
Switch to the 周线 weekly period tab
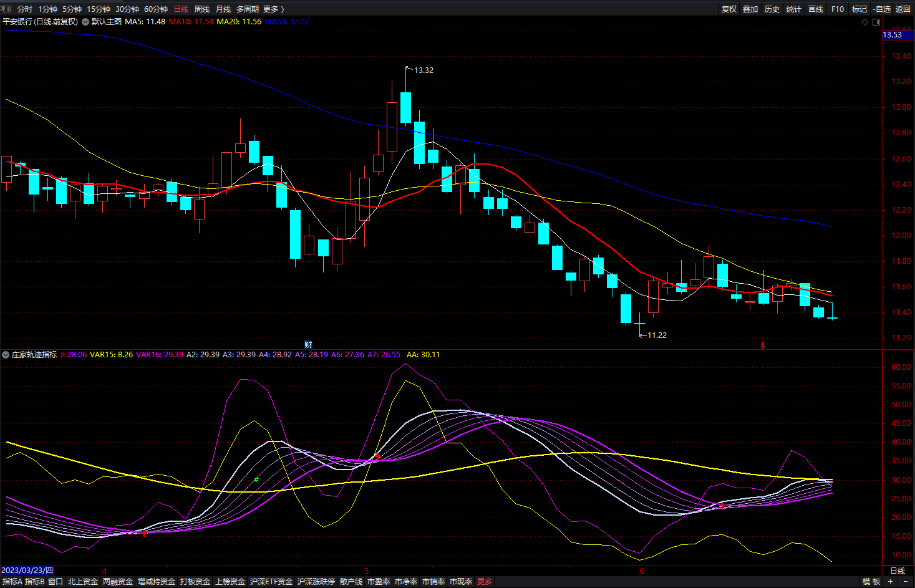pyautogui.click(x=202, y=9)
